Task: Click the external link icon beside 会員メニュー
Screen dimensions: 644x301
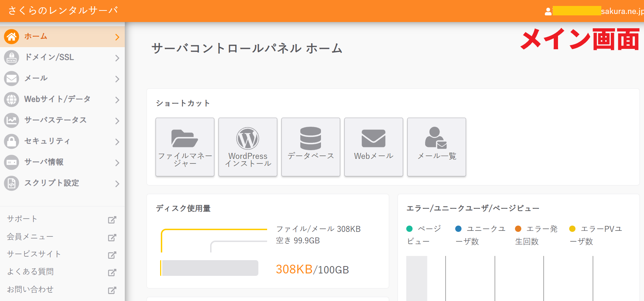Action: pos(112,237)
